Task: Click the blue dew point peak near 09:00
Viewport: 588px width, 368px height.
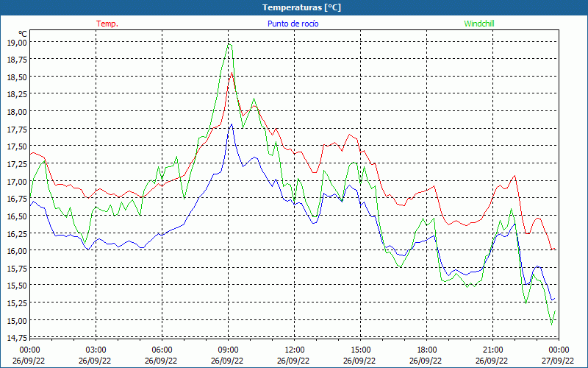Action: coord(232,124)
